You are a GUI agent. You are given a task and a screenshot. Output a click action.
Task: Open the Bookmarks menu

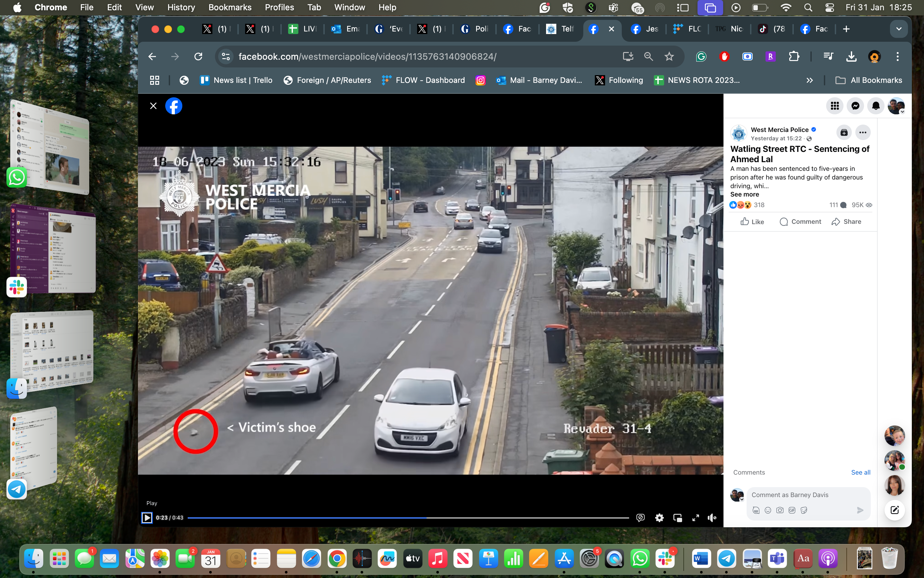pos(230,7)
